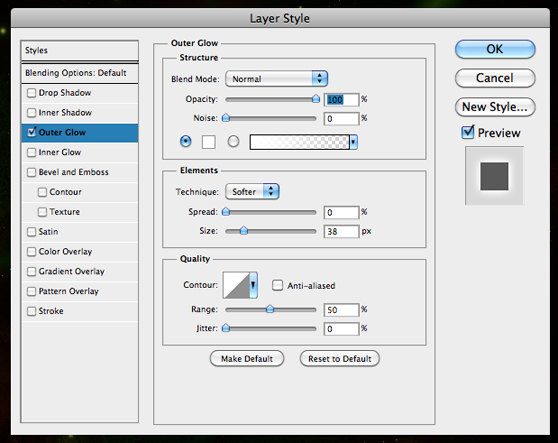Click the Reset to Default button

339,359
